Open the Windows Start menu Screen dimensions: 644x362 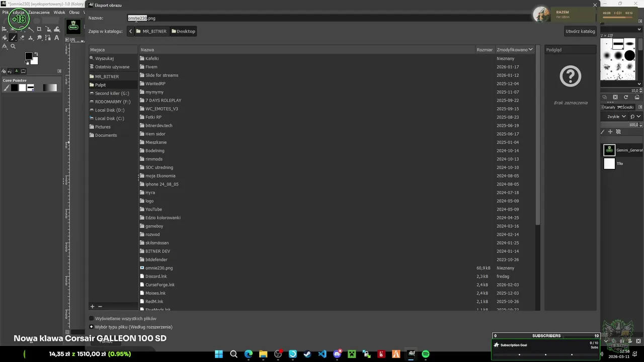tap(219, 354)
